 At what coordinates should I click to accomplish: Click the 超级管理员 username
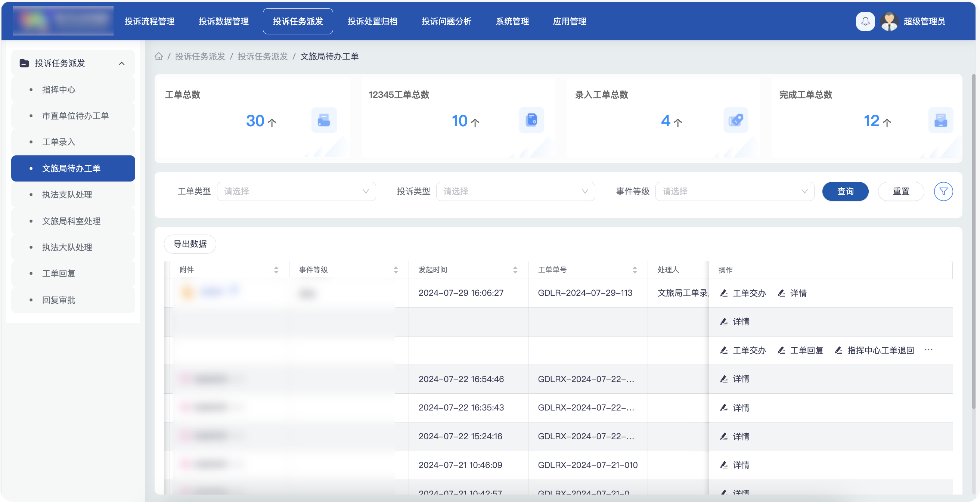[x=924, y=21]
